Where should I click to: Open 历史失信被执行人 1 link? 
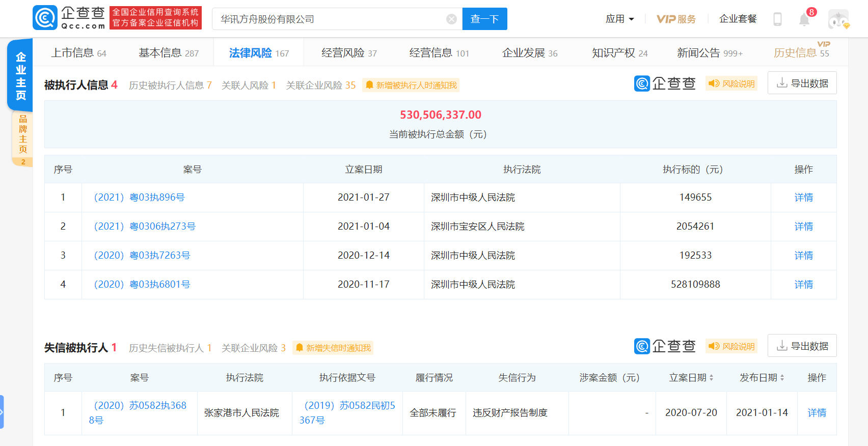pos(170,348)
